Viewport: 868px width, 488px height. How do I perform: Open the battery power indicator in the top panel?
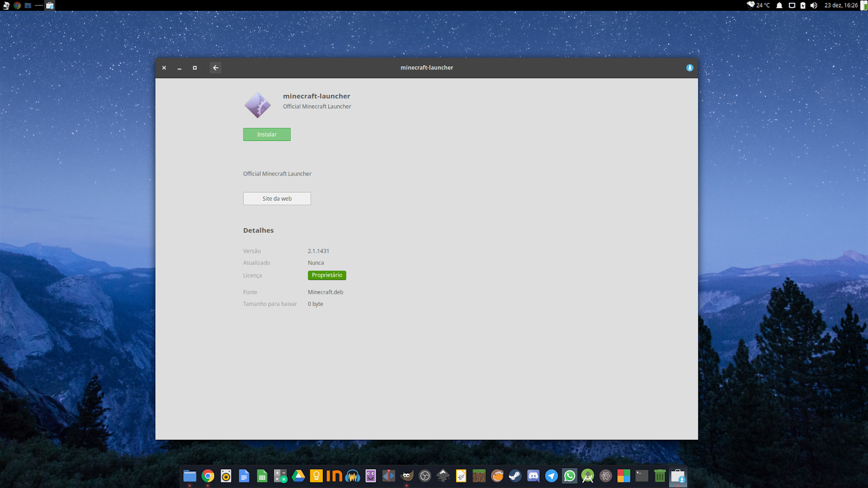point(803,5)
